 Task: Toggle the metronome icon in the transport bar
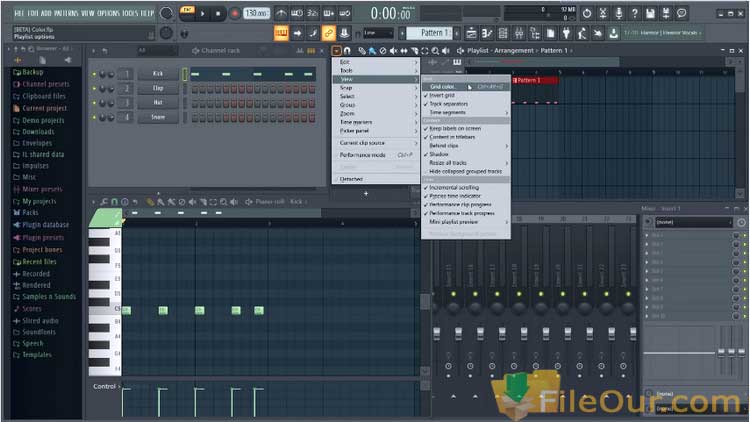pyautogui.click(x=281, y=13)
